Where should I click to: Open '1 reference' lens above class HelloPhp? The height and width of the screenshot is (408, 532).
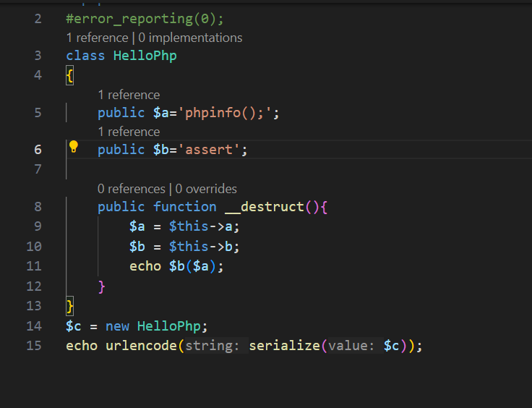coord(97,38)
